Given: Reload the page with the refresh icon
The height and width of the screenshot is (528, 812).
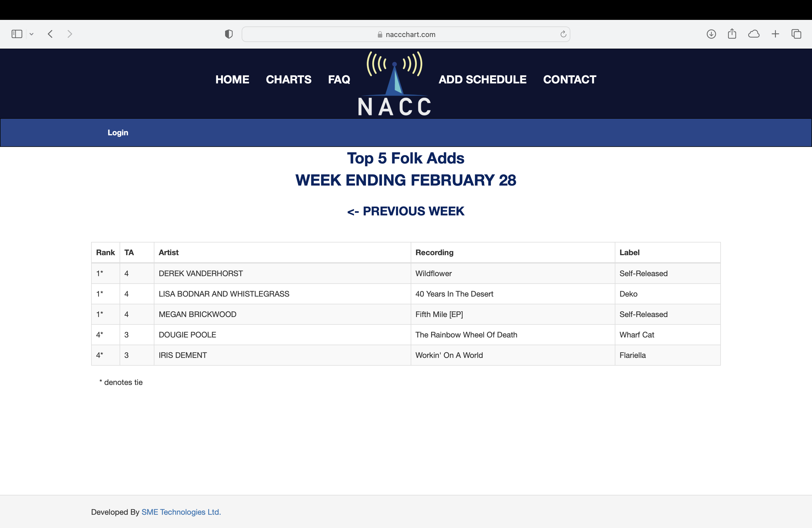Looking at the screenshot, I should tap(563, 34).
